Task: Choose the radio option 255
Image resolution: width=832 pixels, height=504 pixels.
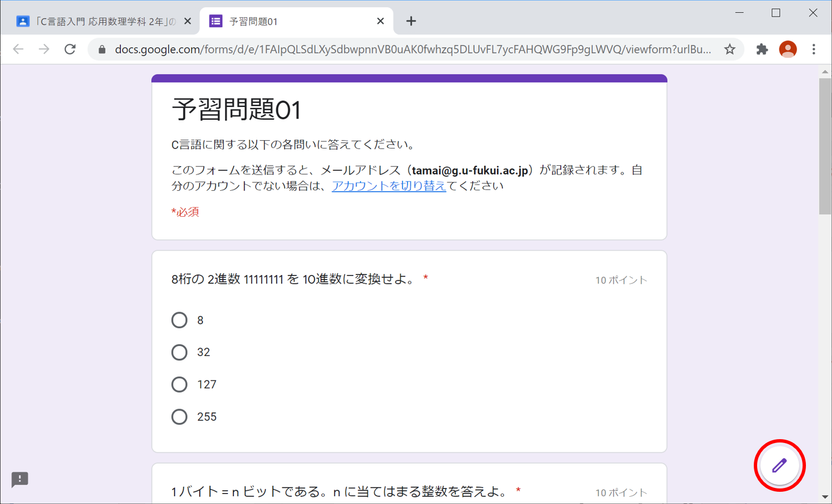Action: pyautogui.click(x=179, y=416)
